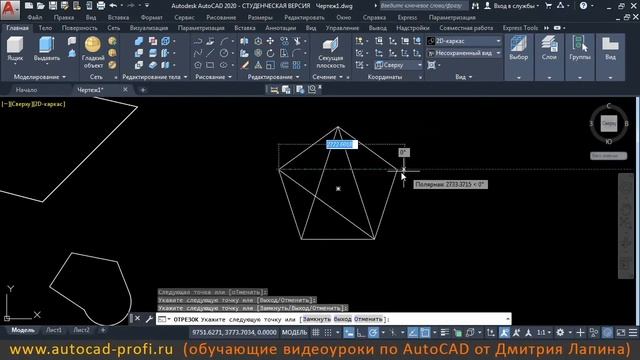Screen dimensions: 640x360
Task: Click the Smooth Object (Гладкий объект) icon
Action: (93, 44)
